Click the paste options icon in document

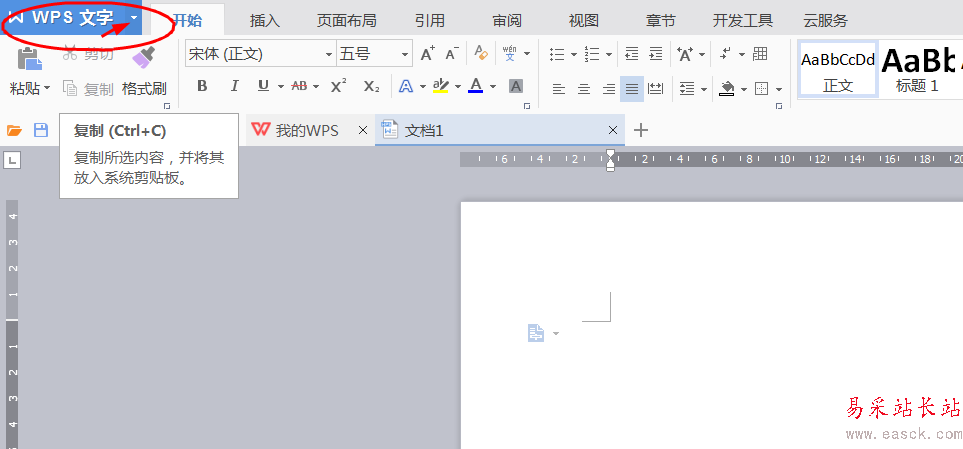tap(536, 334)
